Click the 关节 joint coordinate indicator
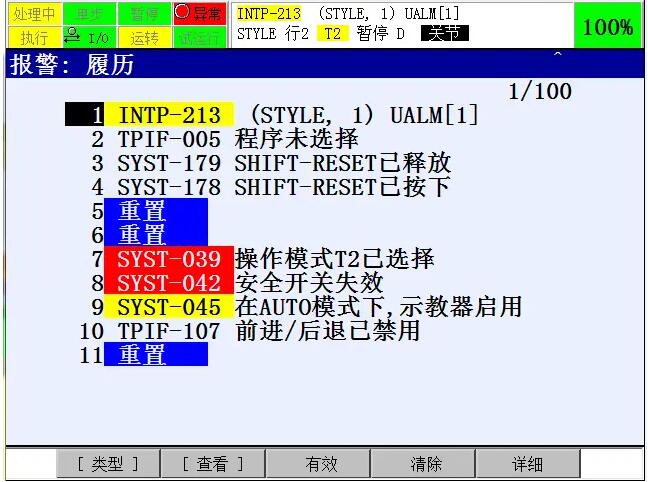Image resolution: width=648 pixels, height=482 pixels. pyautogui.click(x=445, y=33)
